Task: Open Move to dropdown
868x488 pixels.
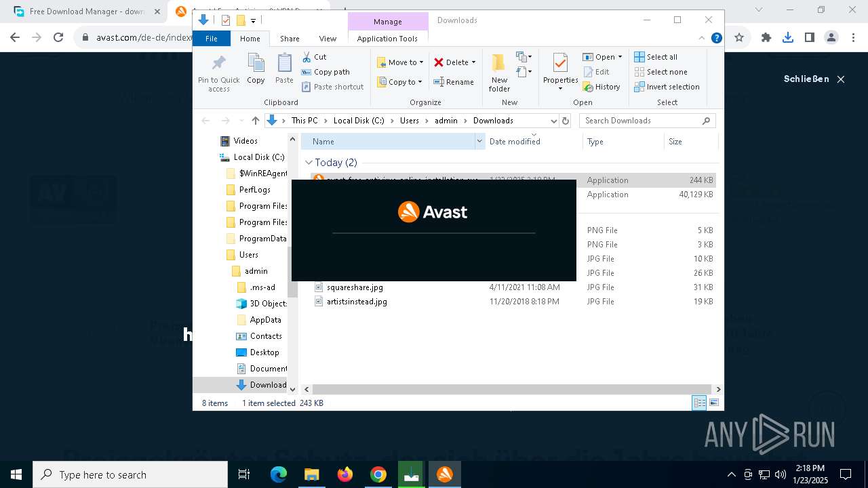Action: pos(400,62)
